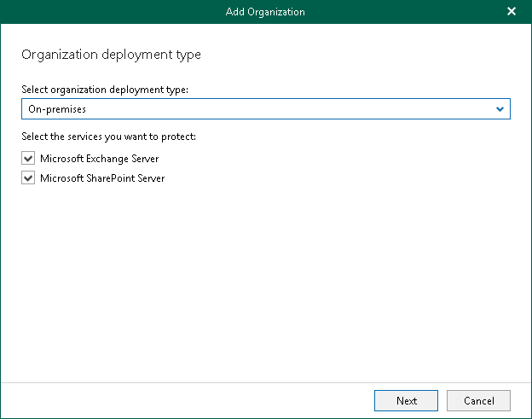532x419 pixels.
Task: Close the Add Organization dialog with the X
Action: point(511,11)
